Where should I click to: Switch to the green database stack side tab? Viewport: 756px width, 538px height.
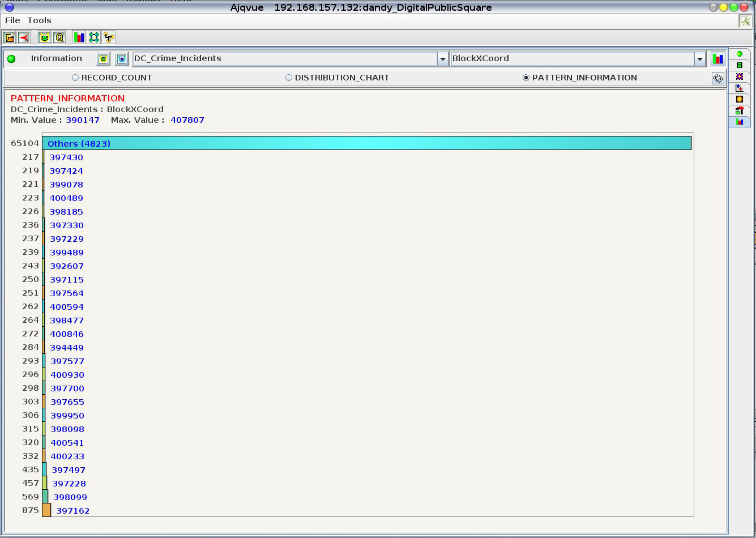click(739, 65)
